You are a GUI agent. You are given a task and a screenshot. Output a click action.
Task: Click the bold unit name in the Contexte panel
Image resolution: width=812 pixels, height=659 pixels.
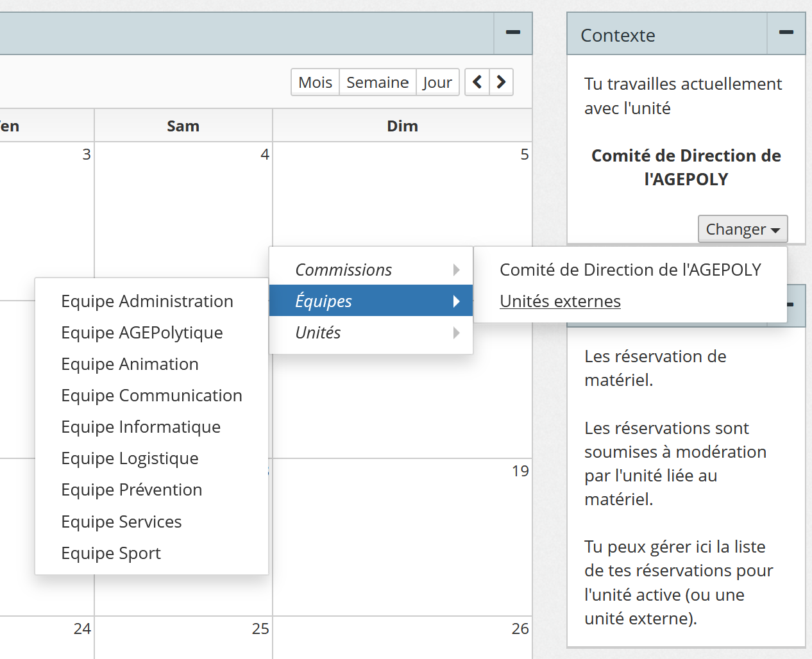[686, 167]
